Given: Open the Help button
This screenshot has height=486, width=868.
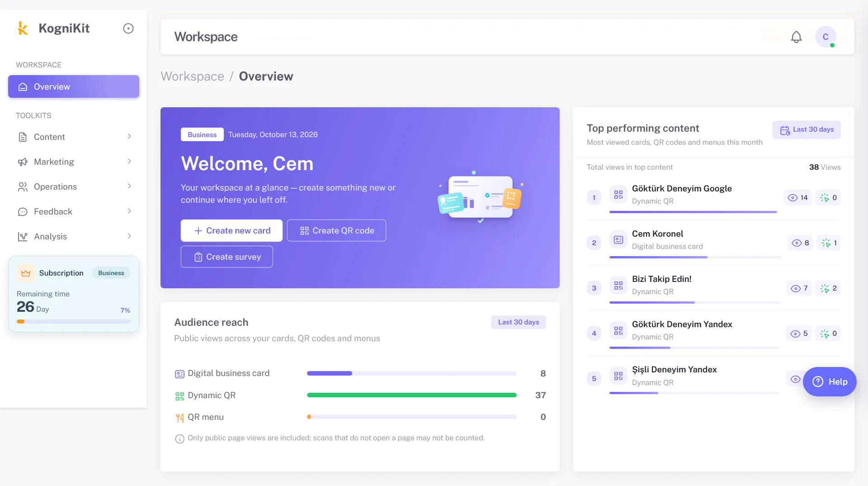Looking at the screenshot, I should click(x=830, y=382).
